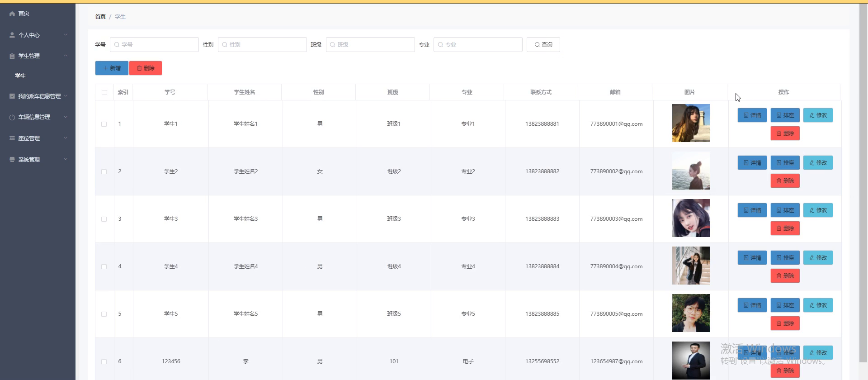The height and width of the screenshot is (380, 868).
Task: Click the home icon in sidebar
Action: (12, 14)
